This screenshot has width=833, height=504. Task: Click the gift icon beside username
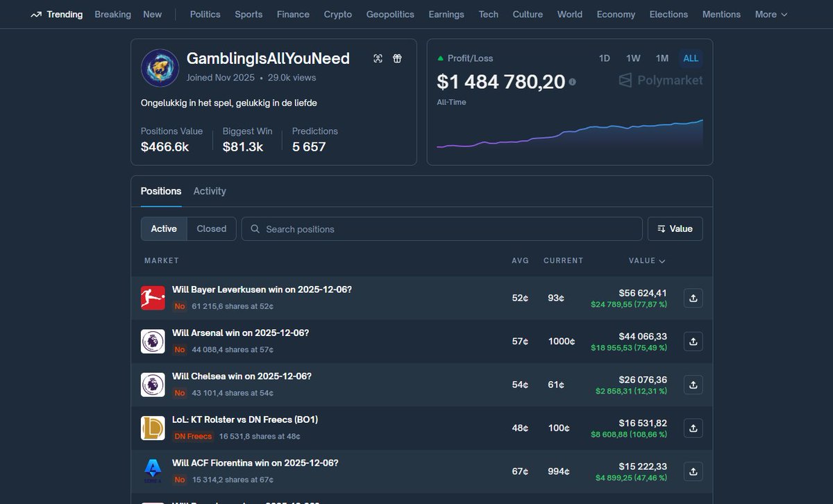[x=397, y=59]
